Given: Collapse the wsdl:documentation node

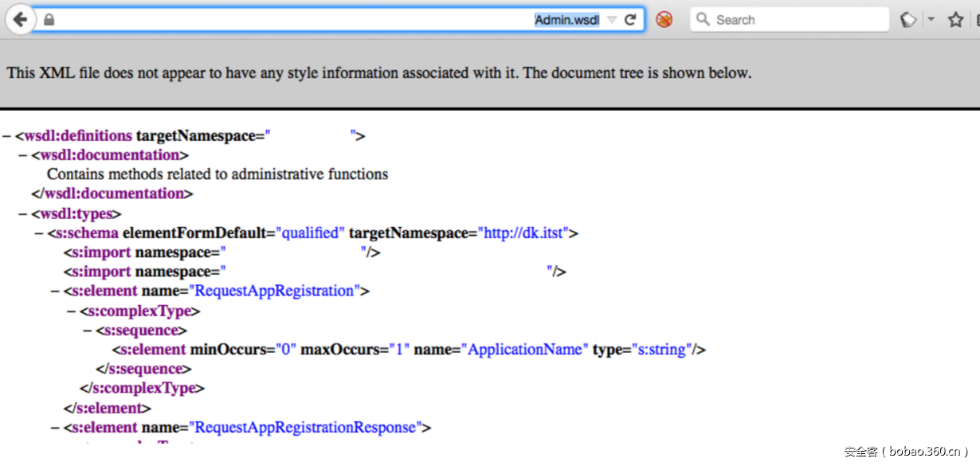Looking at the screenshot, I should pyautogui.click(x=23, y=155).
